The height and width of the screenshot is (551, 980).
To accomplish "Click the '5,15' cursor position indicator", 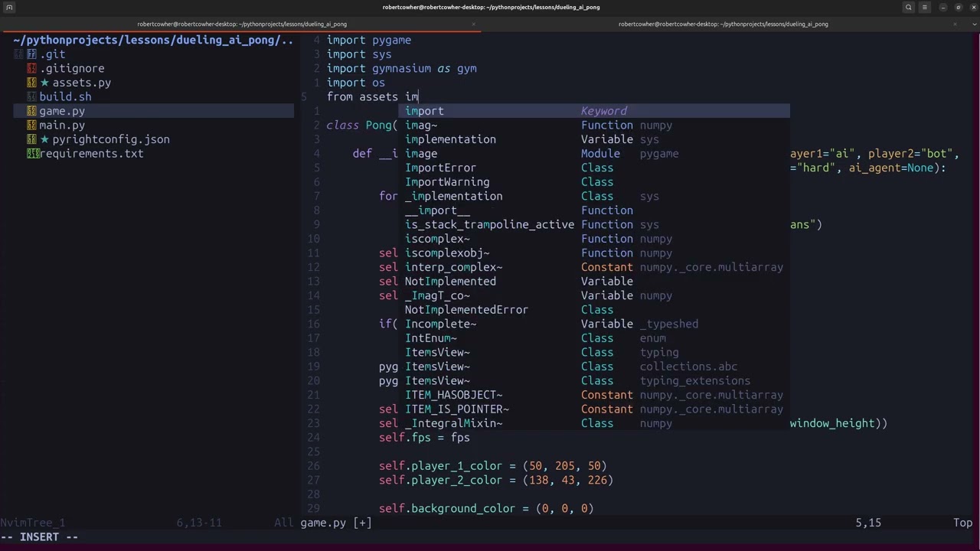I will tap(868, 523).
